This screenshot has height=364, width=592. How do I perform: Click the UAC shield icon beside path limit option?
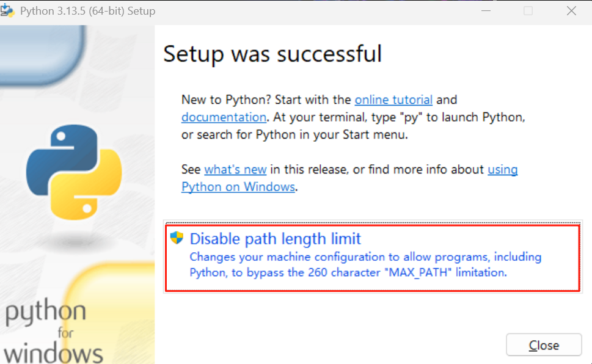point(176,239)
